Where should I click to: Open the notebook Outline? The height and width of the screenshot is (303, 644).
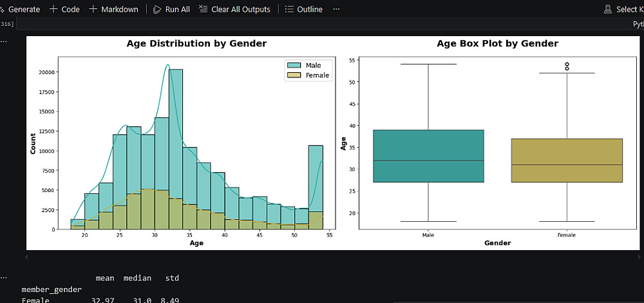(303, 9)
